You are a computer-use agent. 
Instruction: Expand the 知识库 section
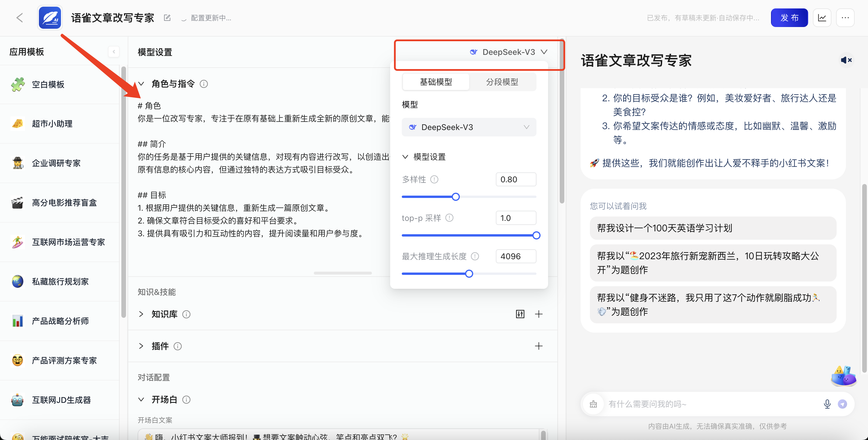pyautogui.click(x=141, y=314)
